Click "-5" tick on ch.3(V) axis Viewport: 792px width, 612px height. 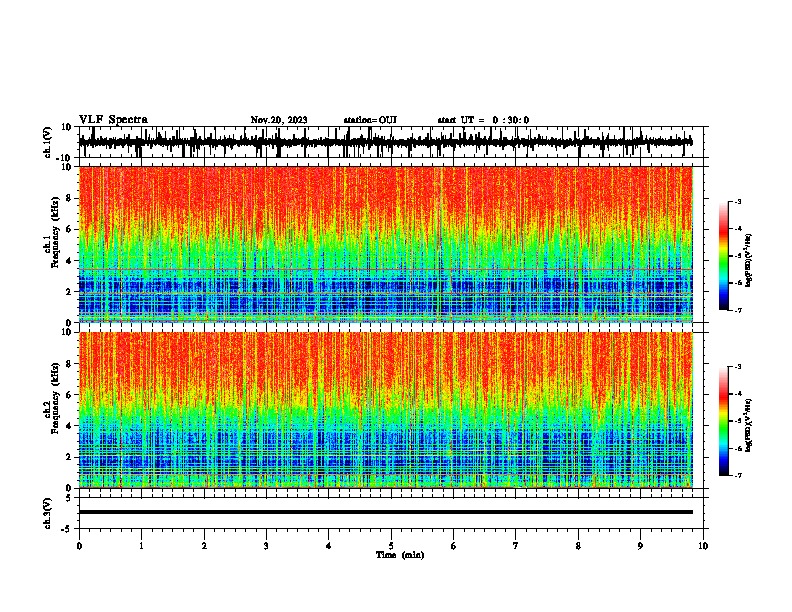67,529
